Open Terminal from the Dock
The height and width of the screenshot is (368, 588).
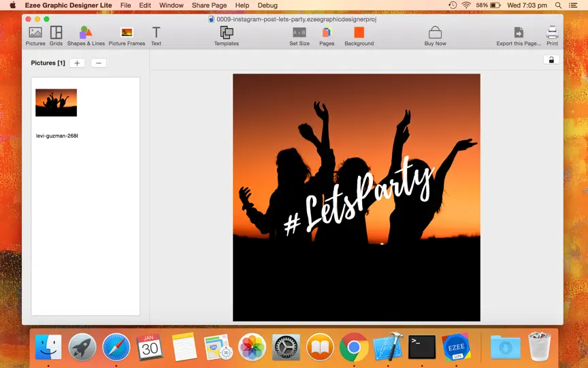[x=422, y=347]
